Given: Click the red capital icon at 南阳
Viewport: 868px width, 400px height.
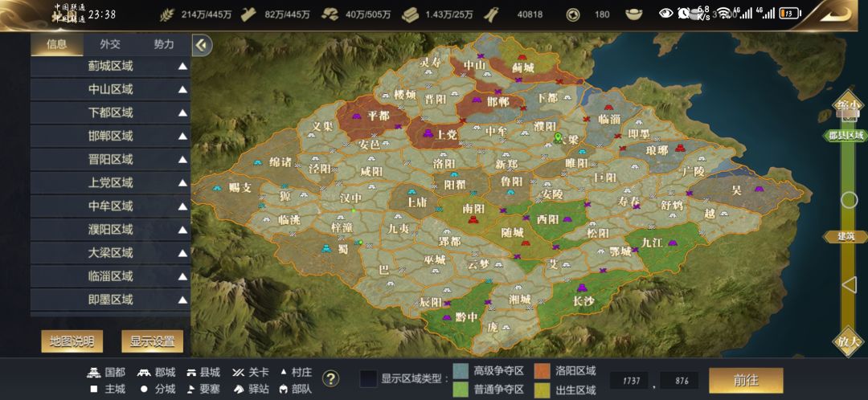Looking at the screenshot, I should pos(473,220).
